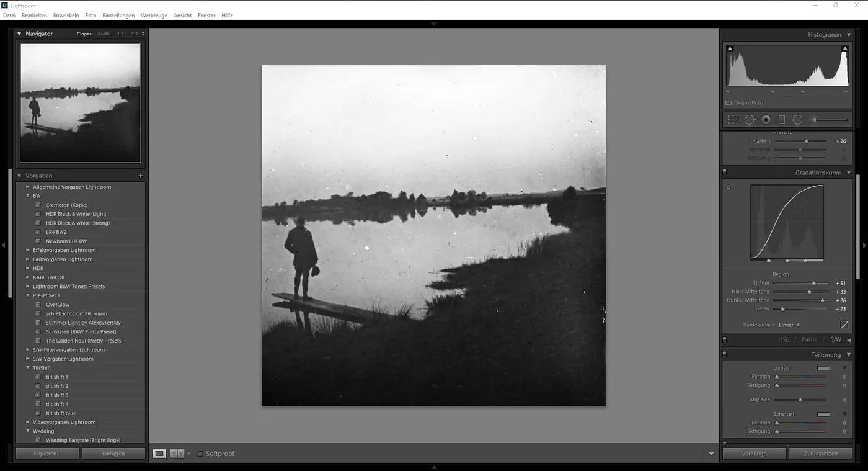The height and width of the screenshot is (471, 868).
Task: Select the crop overlay tool
Action: (733, 120)
